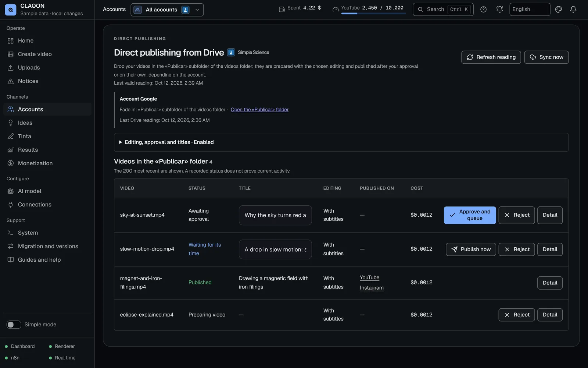Image resolution: width=588 pixels, height=368 pixels.
Task: Click the Dashboard status indicator
Action: point(20,347)
